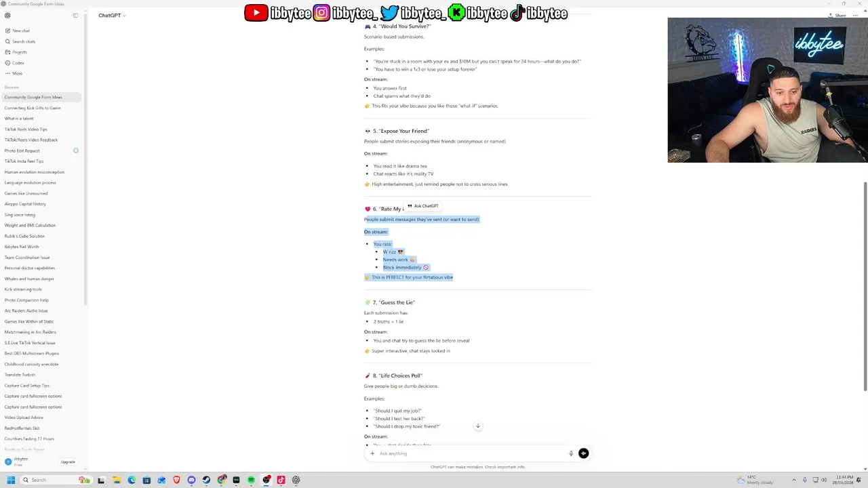
Task: Click the main page vertical scrollbar
Action: point(865,287)
